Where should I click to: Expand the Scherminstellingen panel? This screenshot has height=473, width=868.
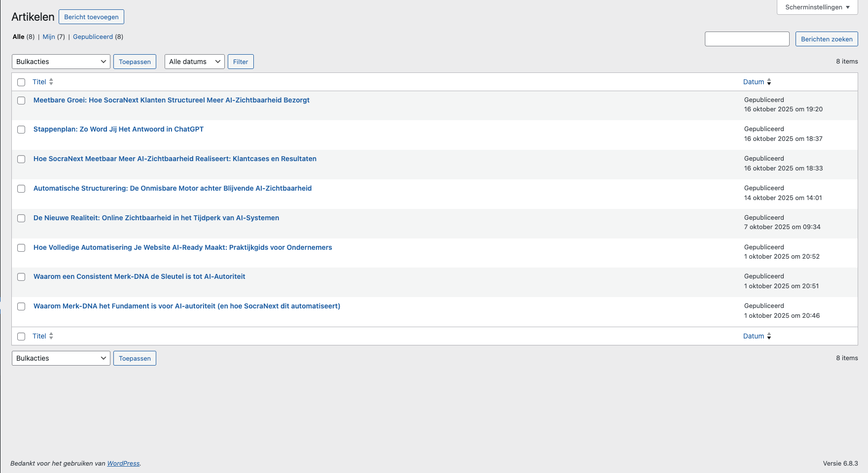pyautogui.click(x=816, y=7)
